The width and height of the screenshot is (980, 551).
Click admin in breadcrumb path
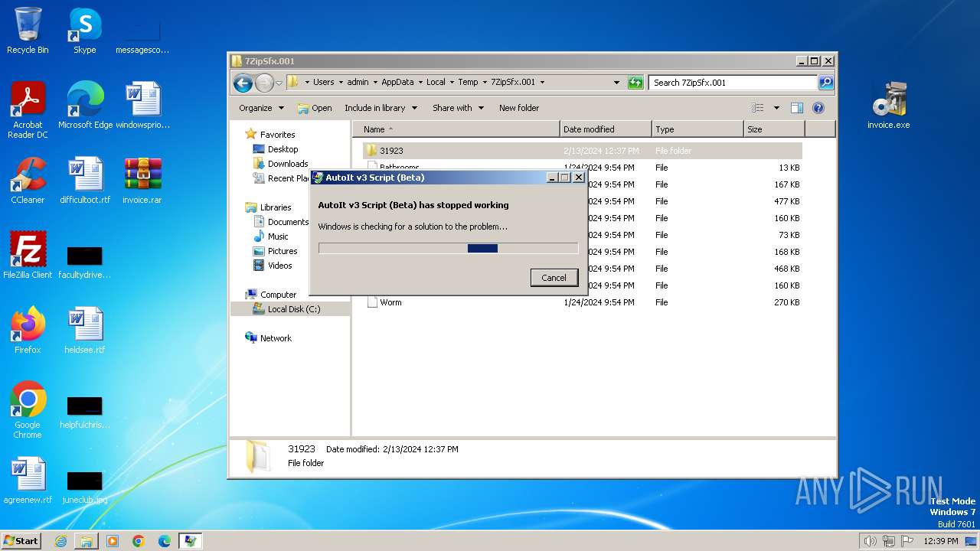[358, 83]
